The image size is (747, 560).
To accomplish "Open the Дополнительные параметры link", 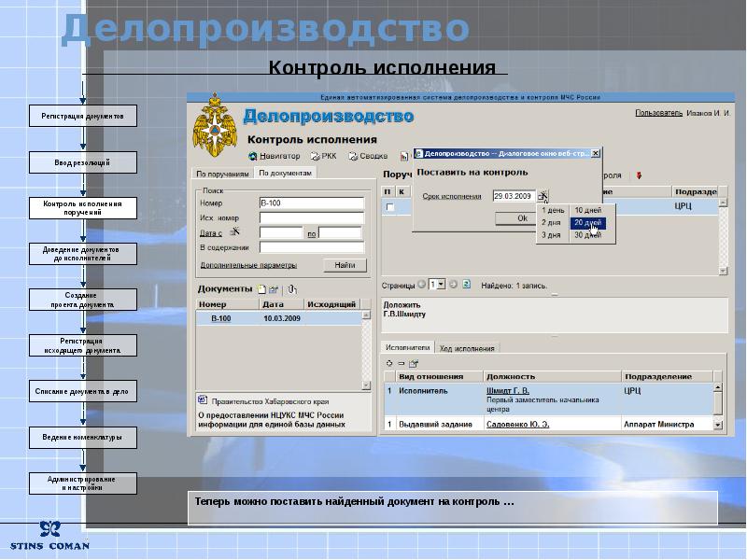I will tap(248, 265).
